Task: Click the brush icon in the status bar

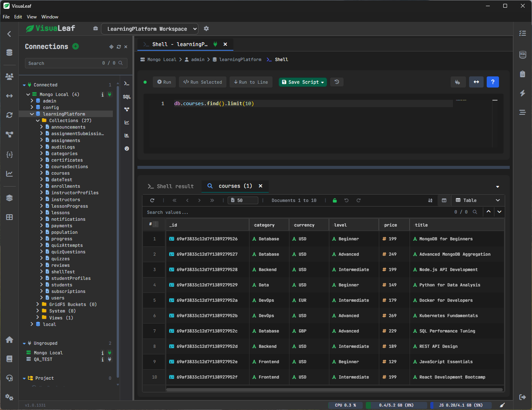Action: pyautogui.click(x=502, y=405)
